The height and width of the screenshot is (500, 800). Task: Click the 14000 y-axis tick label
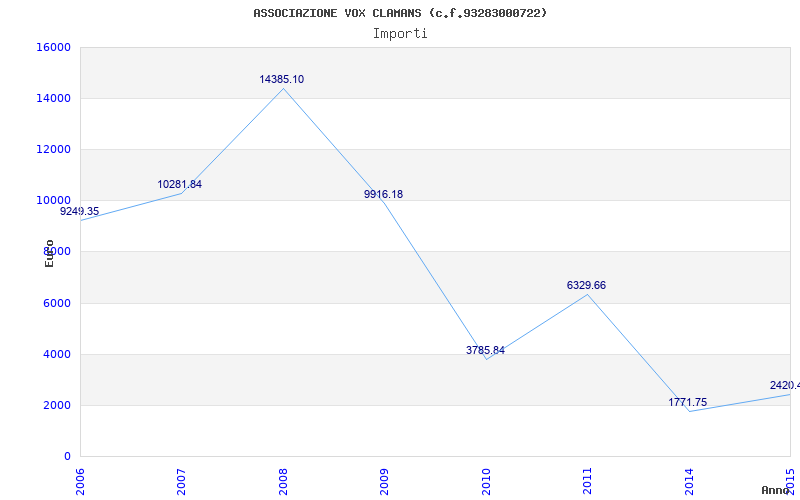pyautogui.click(x=54, y=98)
